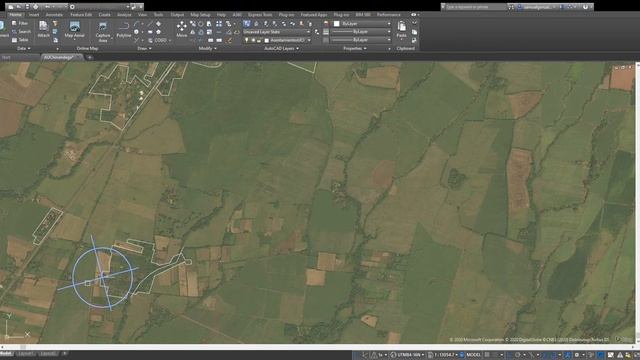Toggle polar tracking in status bar
The height and width of the screenshot is (360, 640).
coord(518,355)
